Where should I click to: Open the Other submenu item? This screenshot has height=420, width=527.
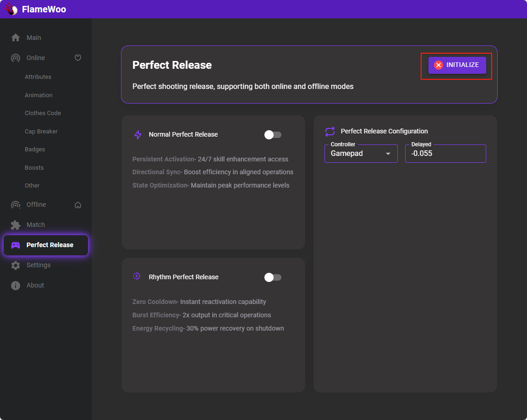pos(32,186)
